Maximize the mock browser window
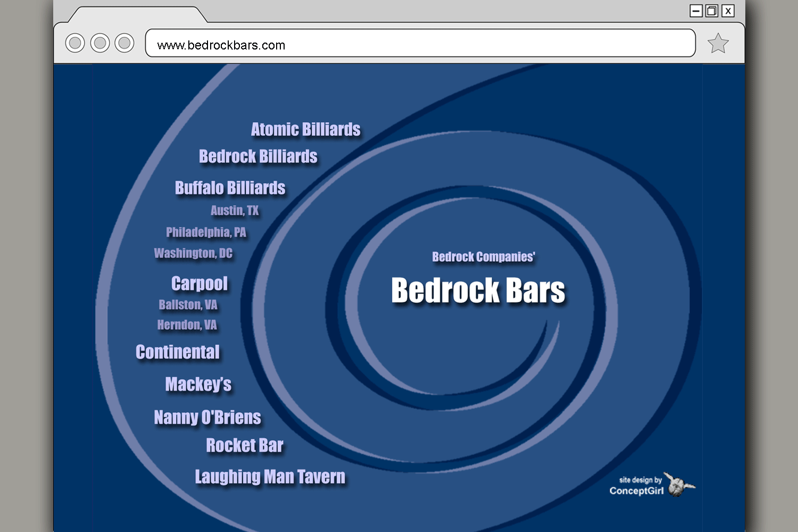798x532 pixels. pyautogui.click(x=712, y=11)
